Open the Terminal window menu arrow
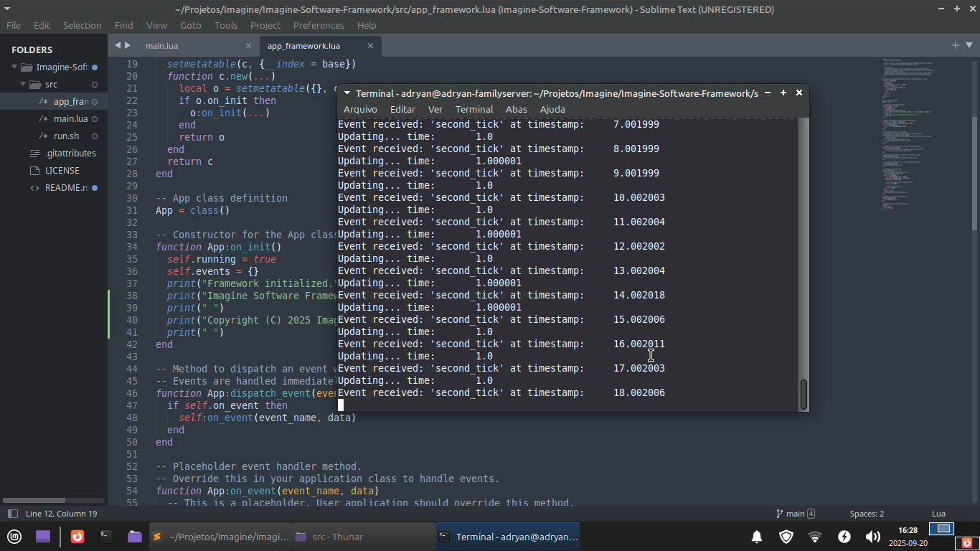 (x=347, y=93)
